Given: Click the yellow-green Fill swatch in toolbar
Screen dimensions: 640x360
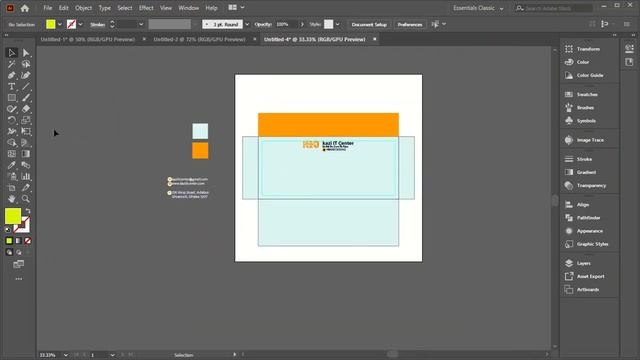Looking at the screenshot, I should (x=13, y=216).
